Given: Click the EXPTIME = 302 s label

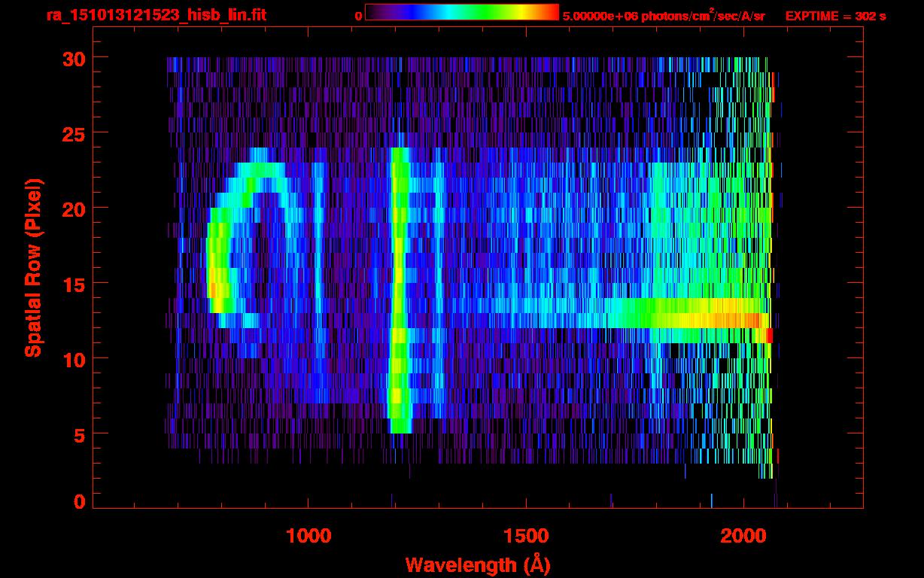Looking at the screenshot, I should pos(835,16).
